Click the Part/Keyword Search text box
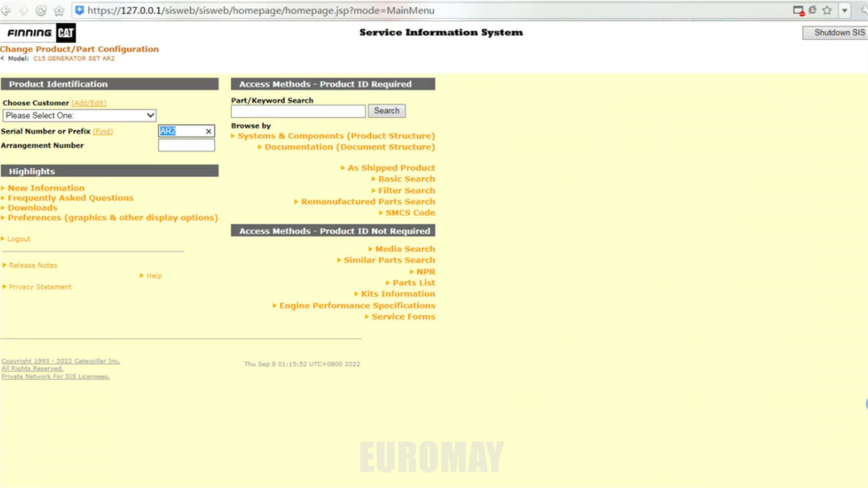This screenshot has height=488, width=868. click(x=298, y=111)
